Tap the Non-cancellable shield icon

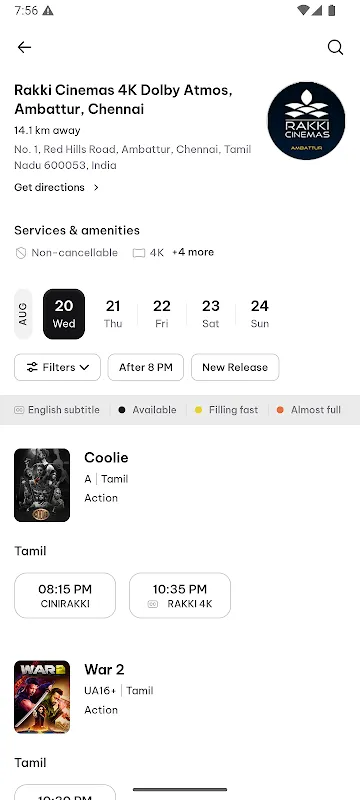pos(21,253)
